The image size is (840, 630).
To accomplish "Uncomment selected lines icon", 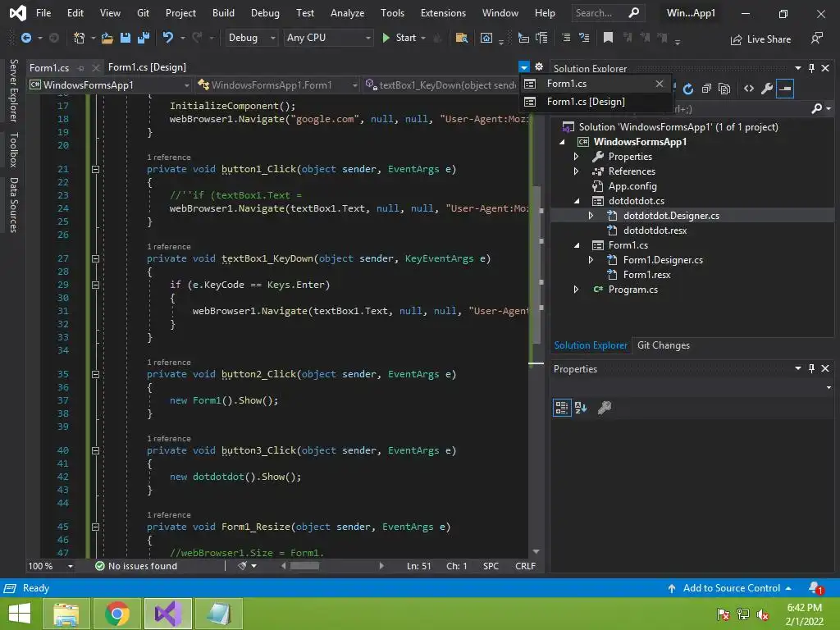I will tap(584, 38).
